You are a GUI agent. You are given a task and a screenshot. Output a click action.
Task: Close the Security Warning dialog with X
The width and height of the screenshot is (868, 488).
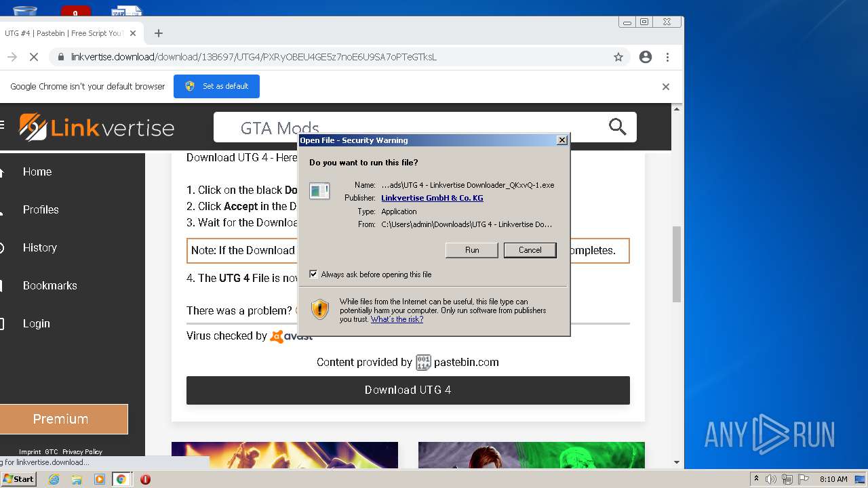coord(561,140)
